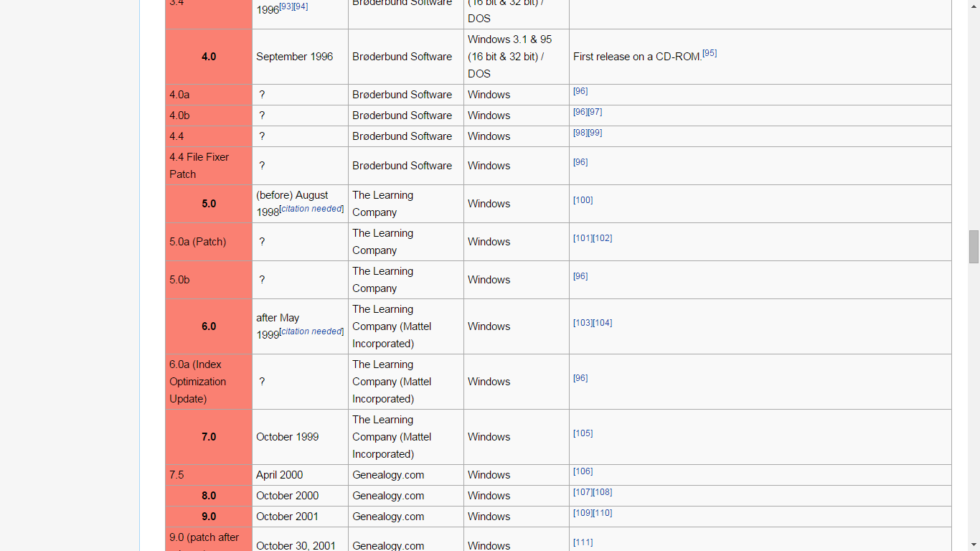Viewport: 980px width, 551px height.
Task: Follow reference [98] for version 4.4
Action: pos(580,133)
